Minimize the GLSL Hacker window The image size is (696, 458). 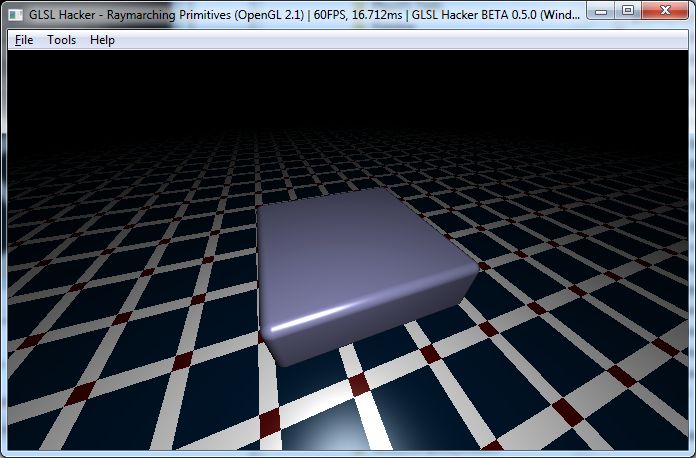(x=600, y=10)
